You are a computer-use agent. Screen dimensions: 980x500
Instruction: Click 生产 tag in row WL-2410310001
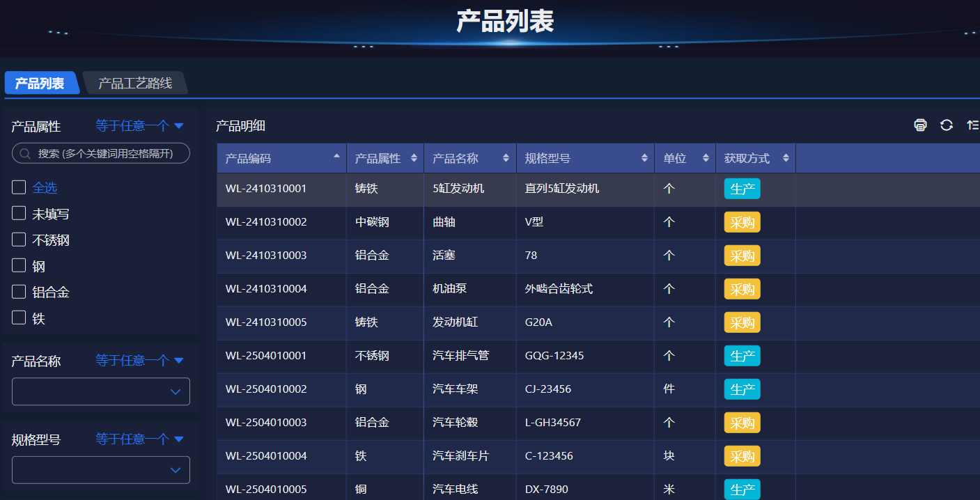742,189
